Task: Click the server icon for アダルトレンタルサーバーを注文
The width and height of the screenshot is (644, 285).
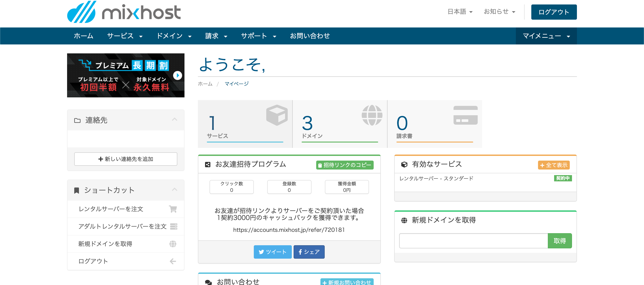Action: [x=174, y=226]
